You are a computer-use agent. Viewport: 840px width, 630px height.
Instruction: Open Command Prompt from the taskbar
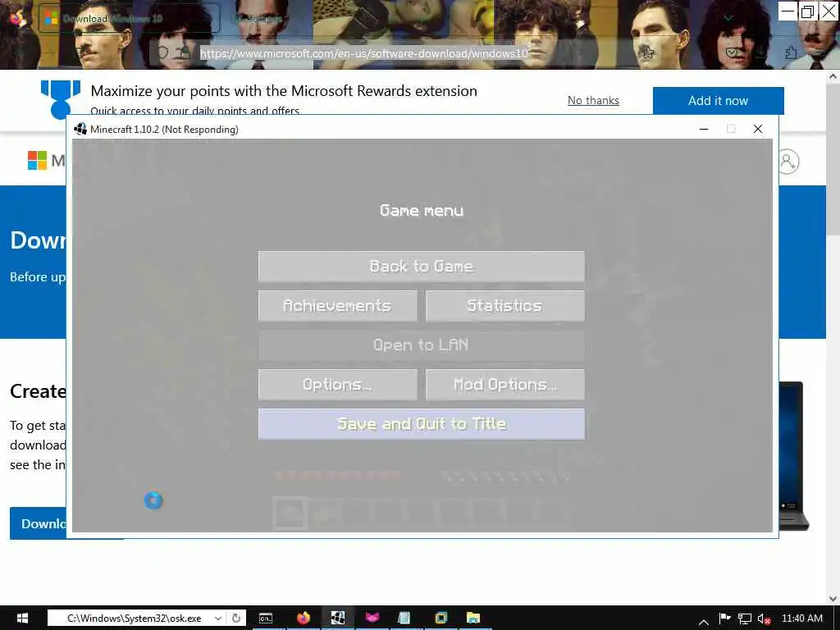(266, 618)
